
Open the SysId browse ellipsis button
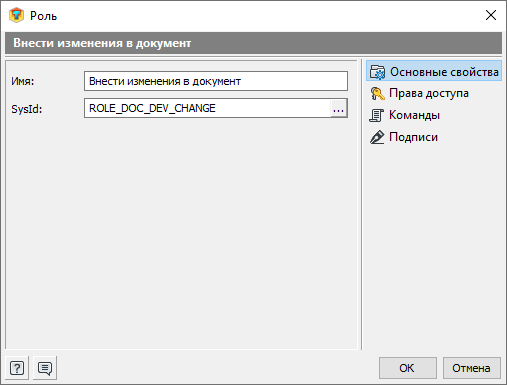click(338, 108)
